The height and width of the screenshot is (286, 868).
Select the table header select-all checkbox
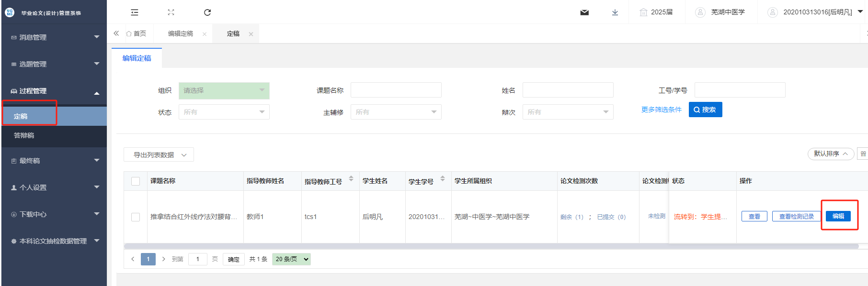[136, 181]
